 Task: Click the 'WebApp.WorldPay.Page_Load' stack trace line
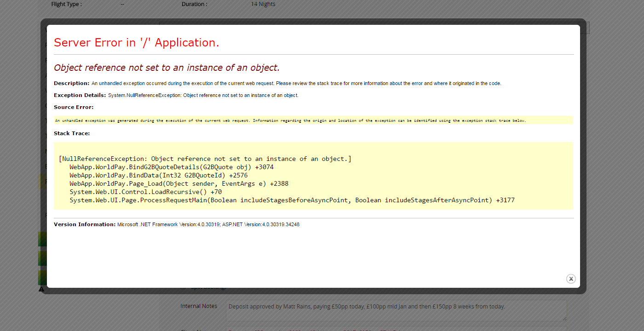[179, 183]
